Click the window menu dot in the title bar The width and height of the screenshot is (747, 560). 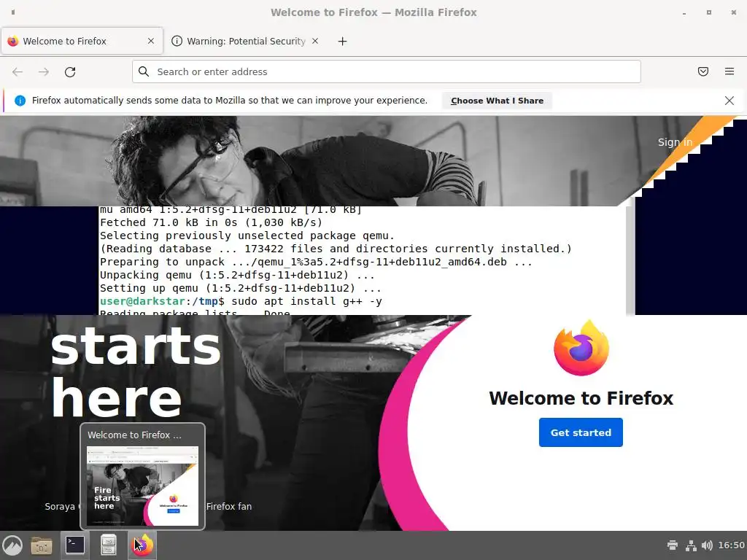pos(13,12)
